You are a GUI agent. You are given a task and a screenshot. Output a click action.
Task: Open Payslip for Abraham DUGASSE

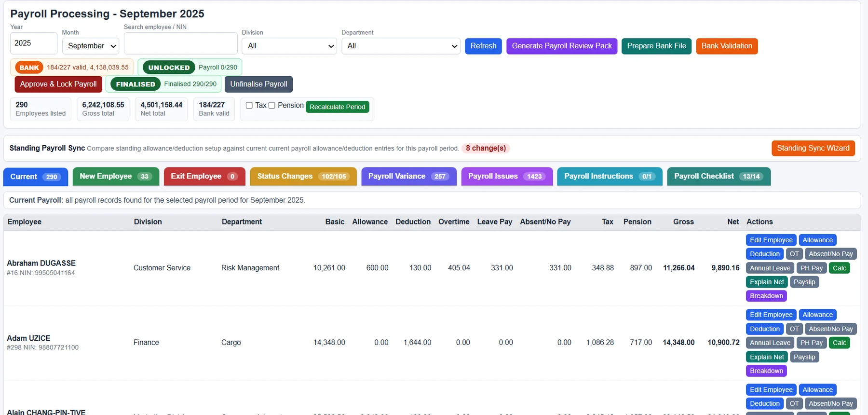pos(804,282)
